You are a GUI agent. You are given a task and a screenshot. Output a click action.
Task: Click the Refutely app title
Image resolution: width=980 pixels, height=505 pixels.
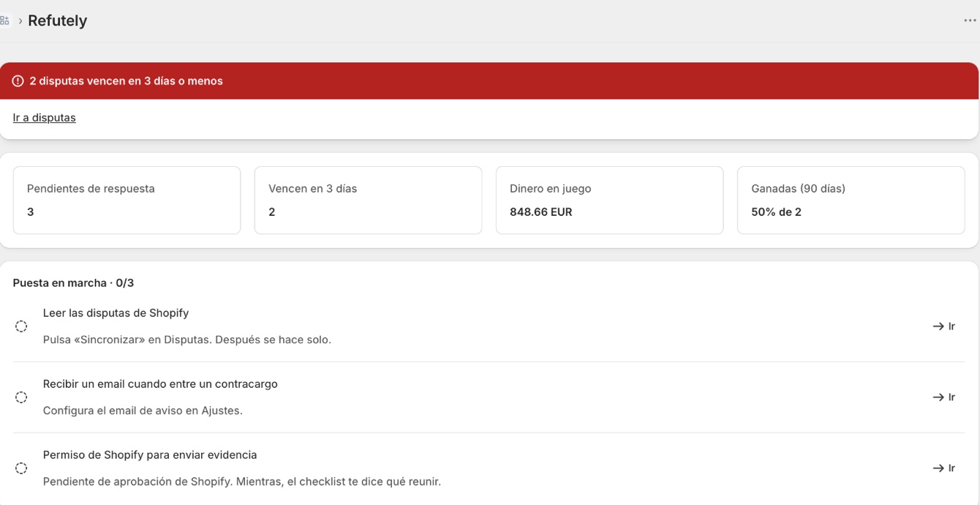coord(57,20)
